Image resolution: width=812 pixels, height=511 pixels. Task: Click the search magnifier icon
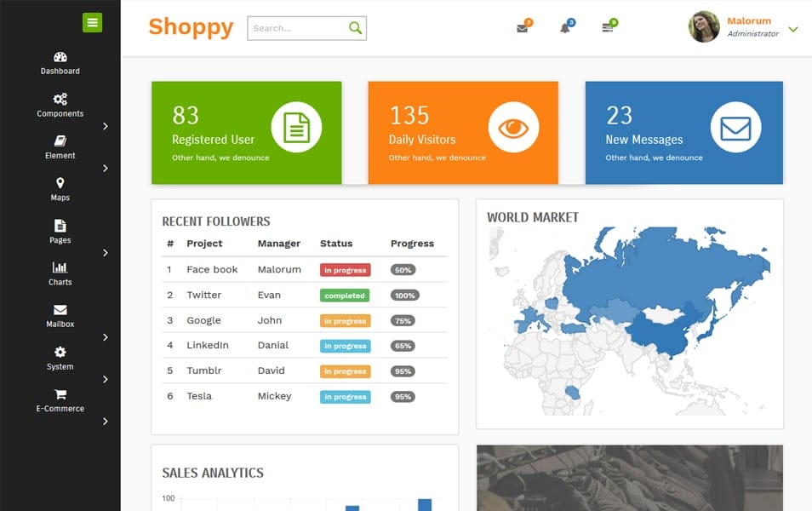pos(355,27)
